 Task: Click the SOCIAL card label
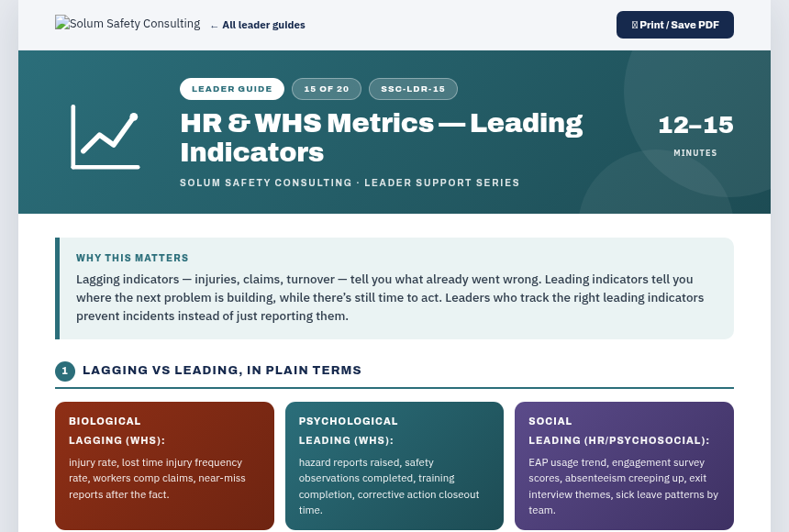550,421
